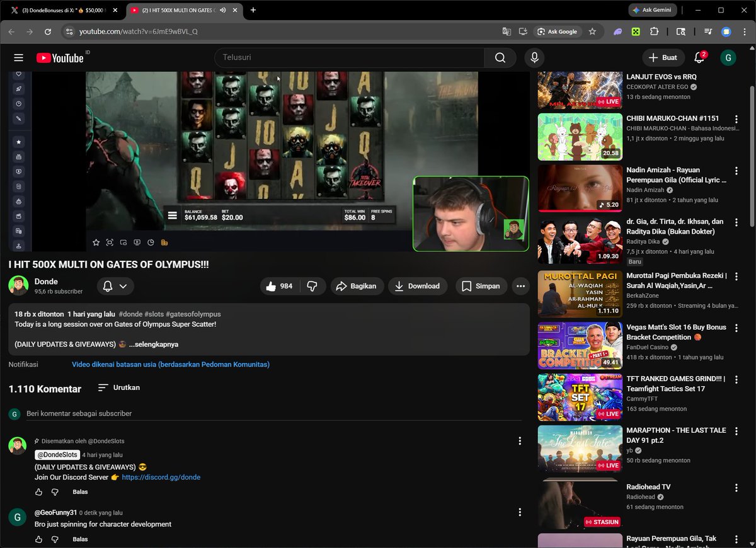Screen dimensions: 756x548
Task: Open Donde channel name link
Action: 46,282
